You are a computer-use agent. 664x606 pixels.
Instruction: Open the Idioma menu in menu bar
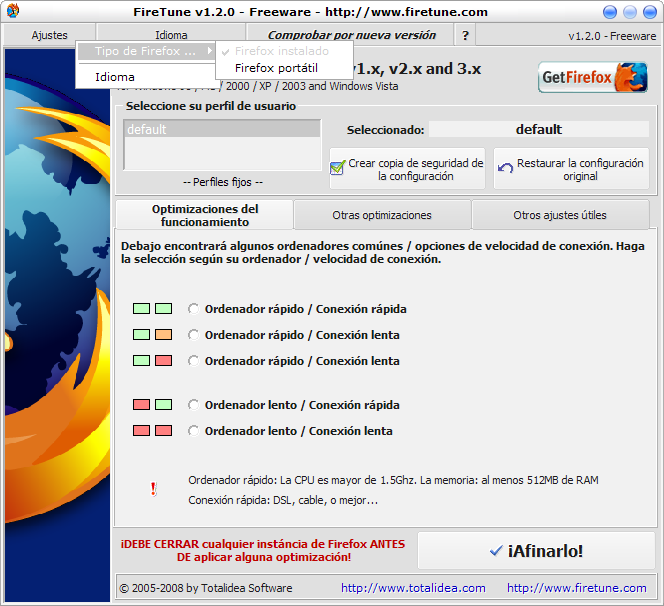point(171,35)
